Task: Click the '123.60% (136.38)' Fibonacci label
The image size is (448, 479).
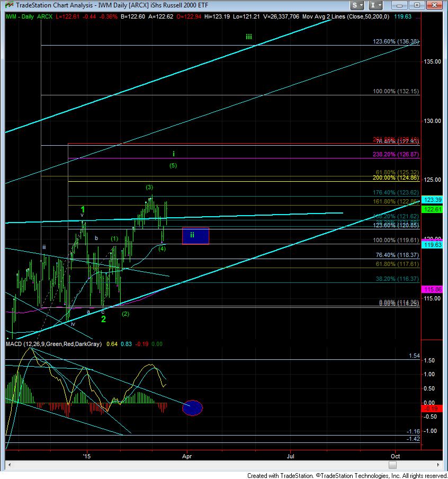Action: click(x=396, y=41)
